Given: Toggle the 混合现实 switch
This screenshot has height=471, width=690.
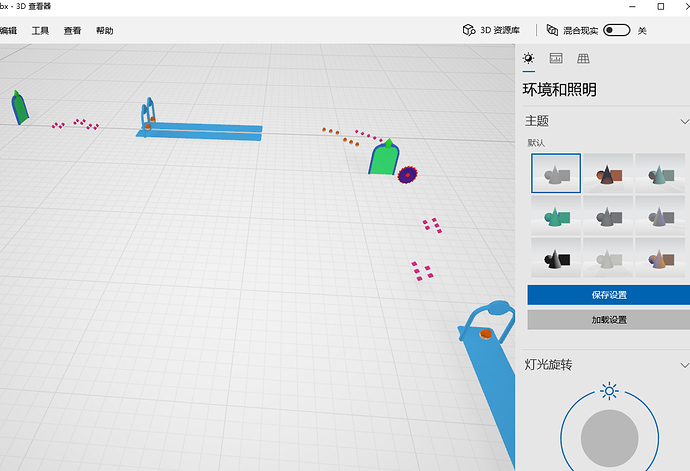Looking at the screenshot, I should click(617, 30).
